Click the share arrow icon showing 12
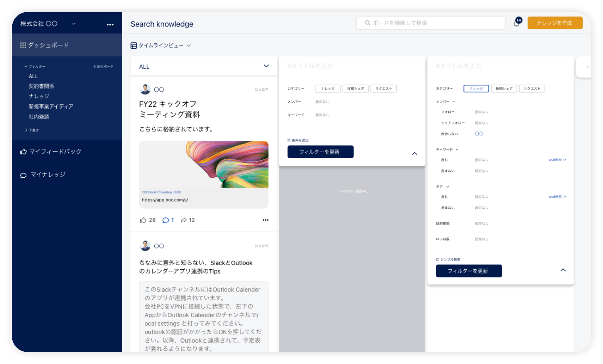Screen dimensions: 603x364 point(184,220)
